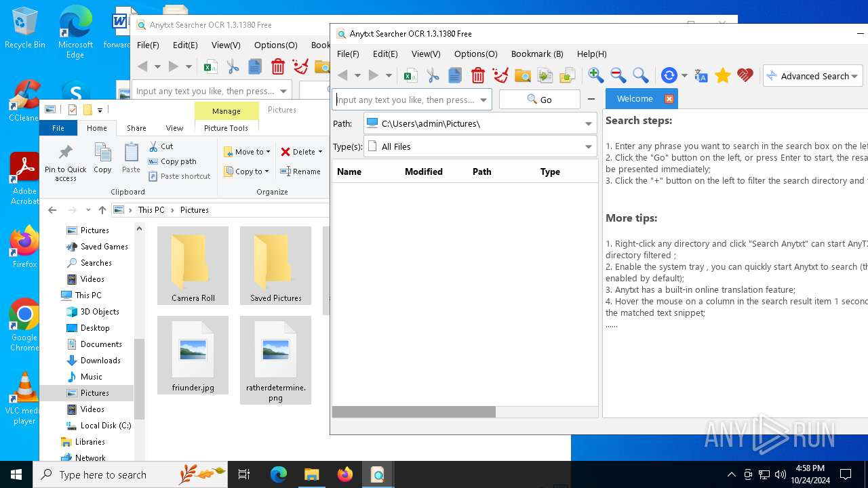Open the Recycle Bin desktop icon
The height and width of the screenshot is (488, 868).
point(25,28)
